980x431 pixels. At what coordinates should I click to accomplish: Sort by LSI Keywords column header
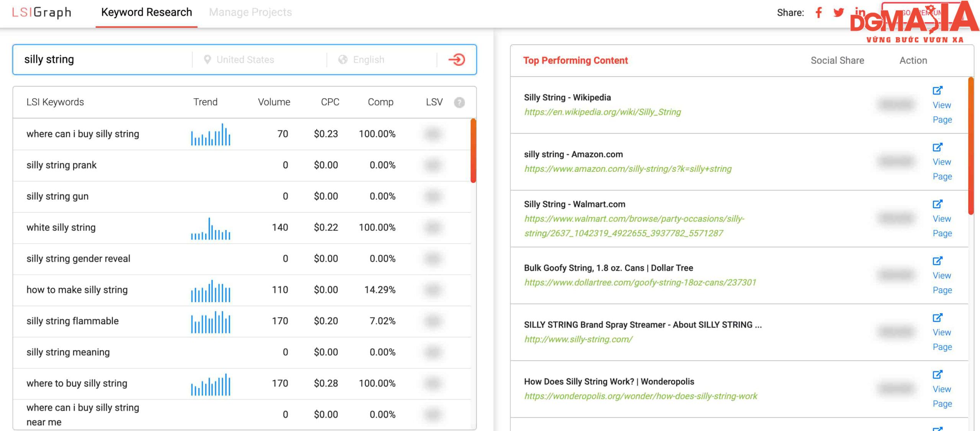(x=55, y=102)
